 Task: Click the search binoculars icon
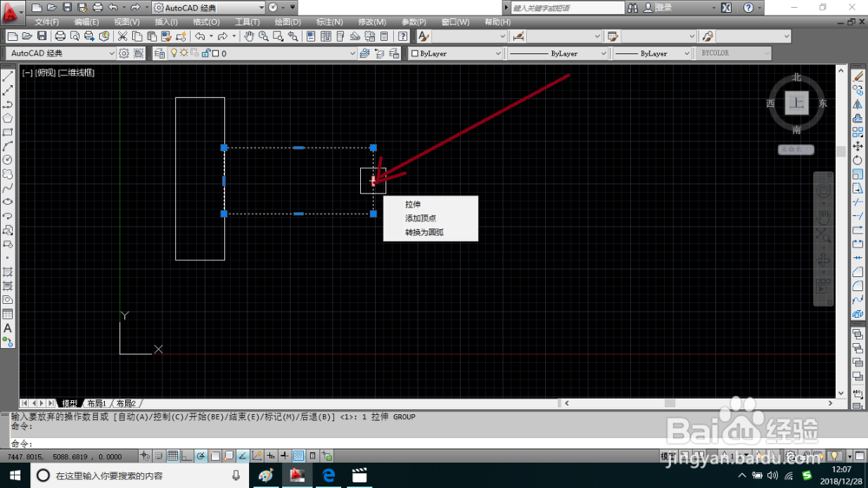pos(633,8)
